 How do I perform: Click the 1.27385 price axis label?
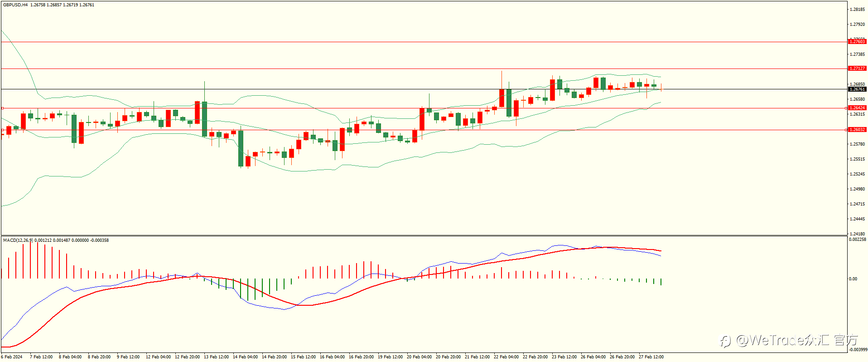pos(858,54)
